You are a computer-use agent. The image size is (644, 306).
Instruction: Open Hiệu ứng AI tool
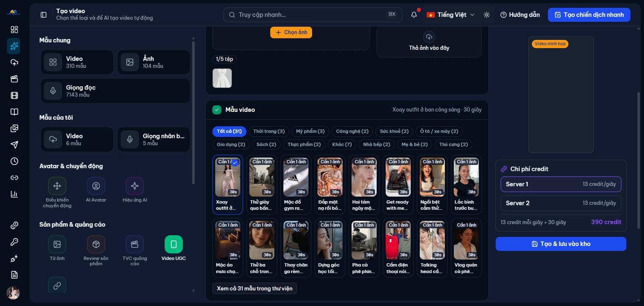[x=135, y=190]
